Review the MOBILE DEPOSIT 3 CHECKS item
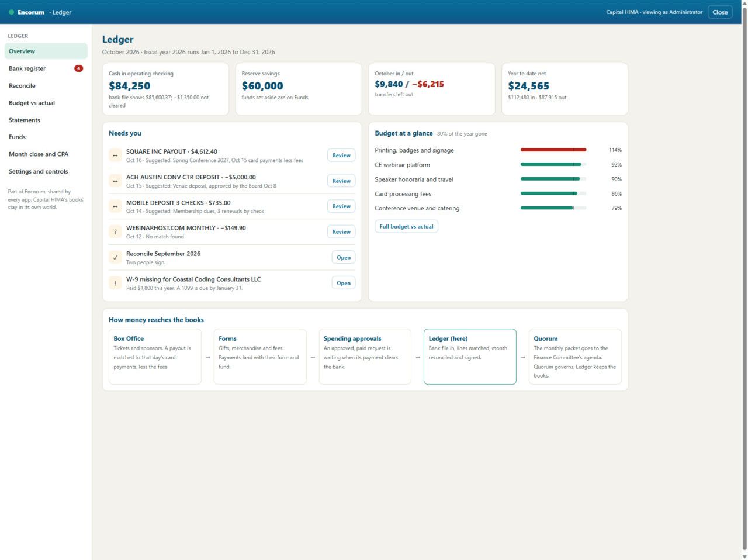748x560 pixels. [x=341, y=206]
